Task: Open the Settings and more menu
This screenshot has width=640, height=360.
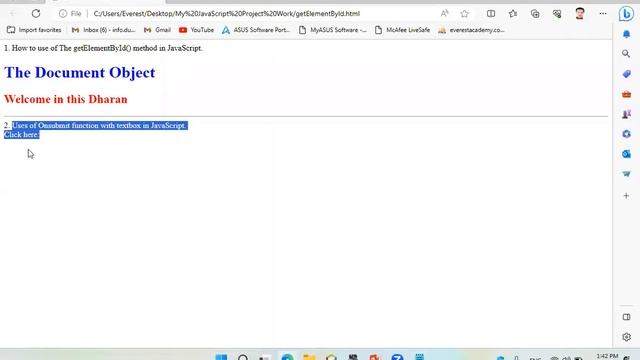Action: pos(603,13)
